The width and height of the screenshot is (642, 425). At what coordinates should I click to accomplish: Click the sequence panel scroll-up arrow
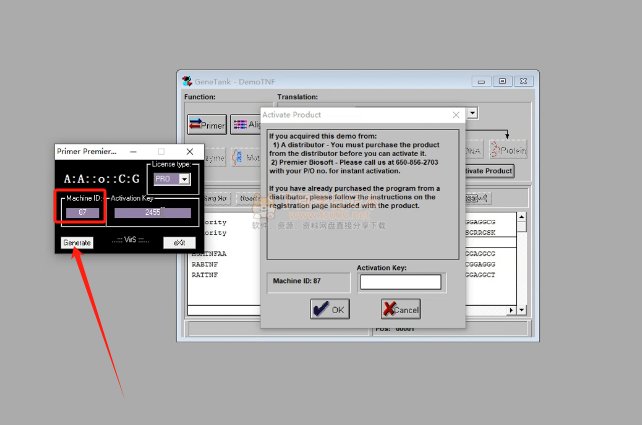pos(521,217)
